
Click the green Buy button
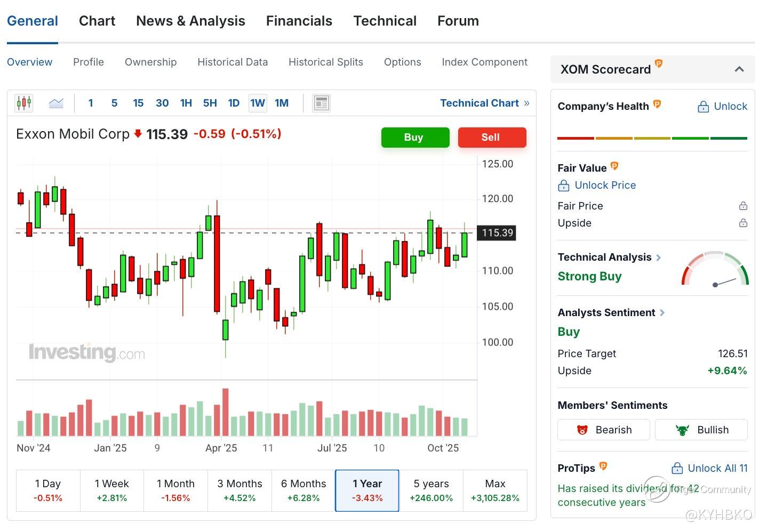click(416, 137)
